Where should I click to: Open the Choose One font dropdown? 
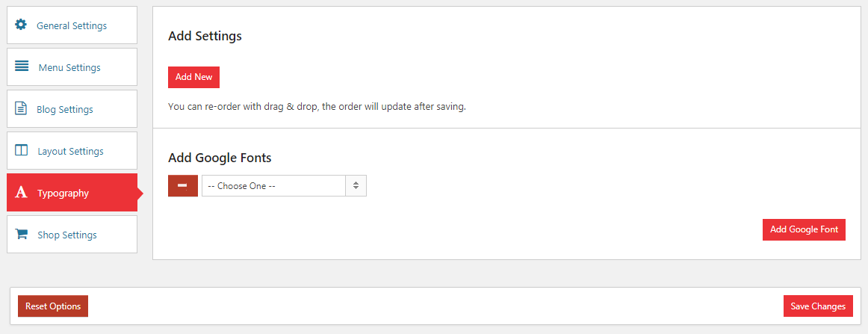click(284, 185)
